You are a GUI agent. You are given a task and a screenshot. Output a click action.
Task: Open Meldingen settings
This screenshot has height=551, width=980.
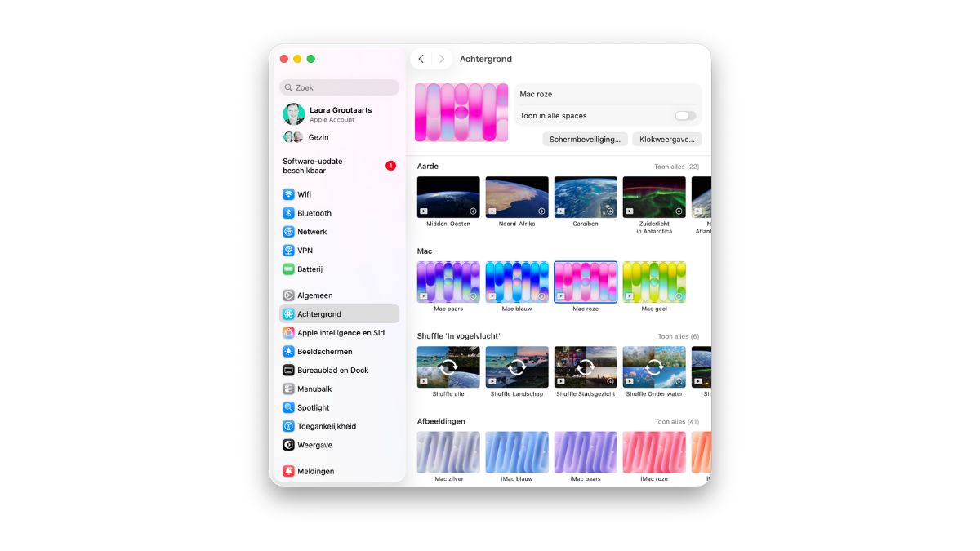click(315, 471)
